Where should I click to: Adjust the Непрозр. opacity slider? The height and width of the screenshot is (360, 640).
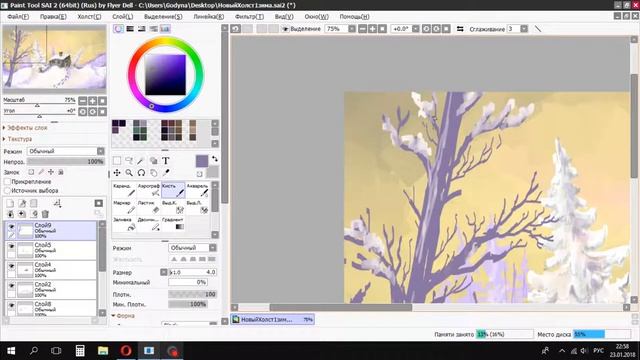[x=65, y=162]
